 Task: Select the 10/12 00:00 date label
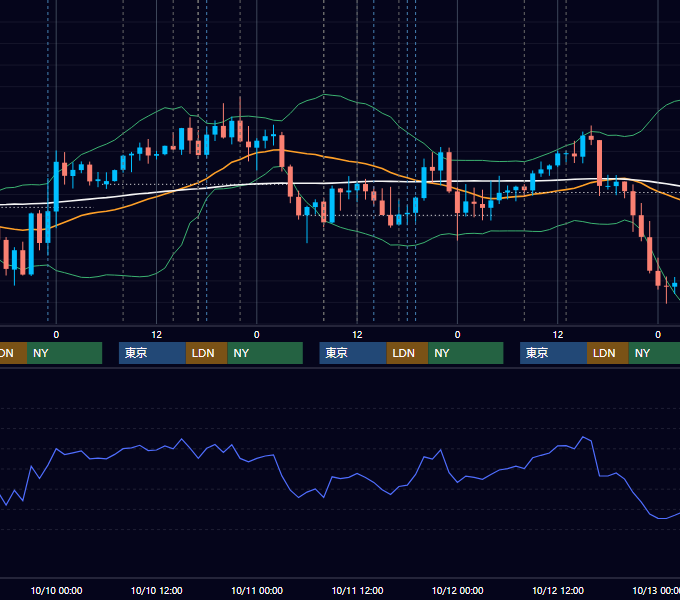(458, 590)
